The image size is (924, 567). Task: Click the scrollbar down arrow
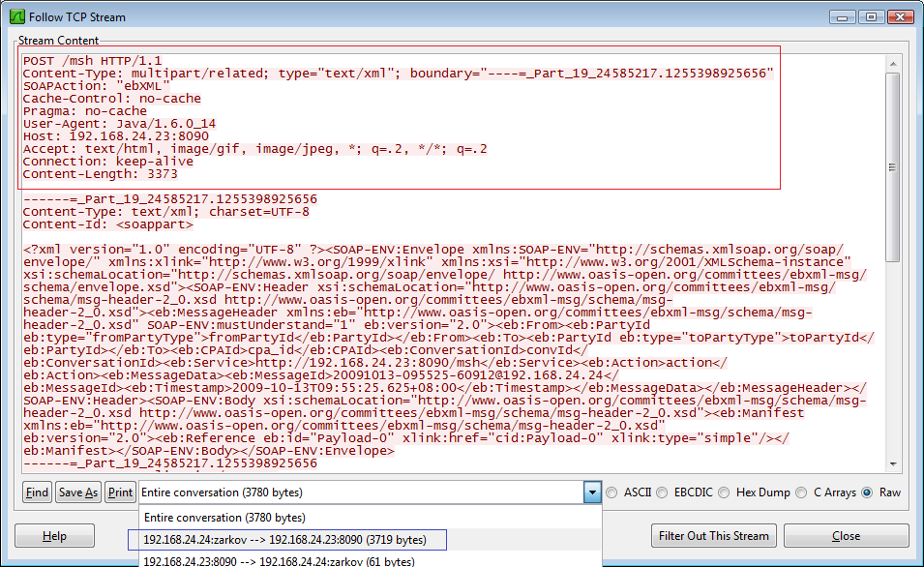pyautogui.click(x=892, y=463)
